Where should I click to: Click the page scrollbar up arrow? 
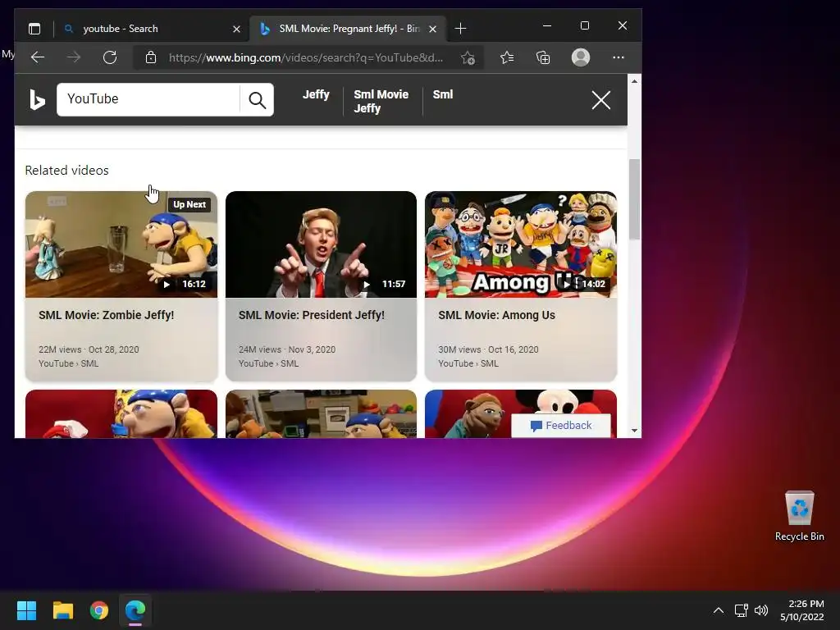tap(634, 81)
